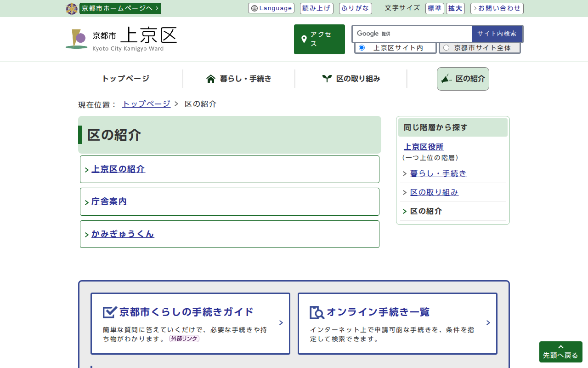
Task: Click the arrow before かみぎゅうくん
Action: click(x=87, y=235)
